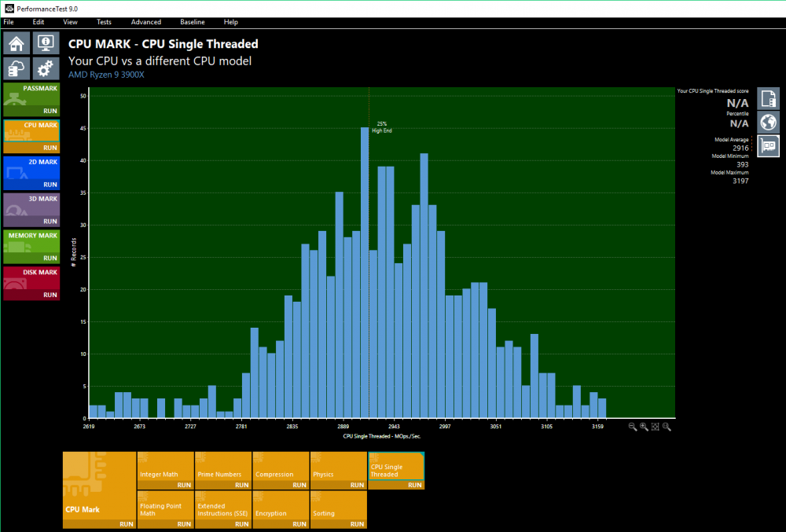The image size is (786, 532).
Task: Open the Advanced menu
Action: coord(146,22)
